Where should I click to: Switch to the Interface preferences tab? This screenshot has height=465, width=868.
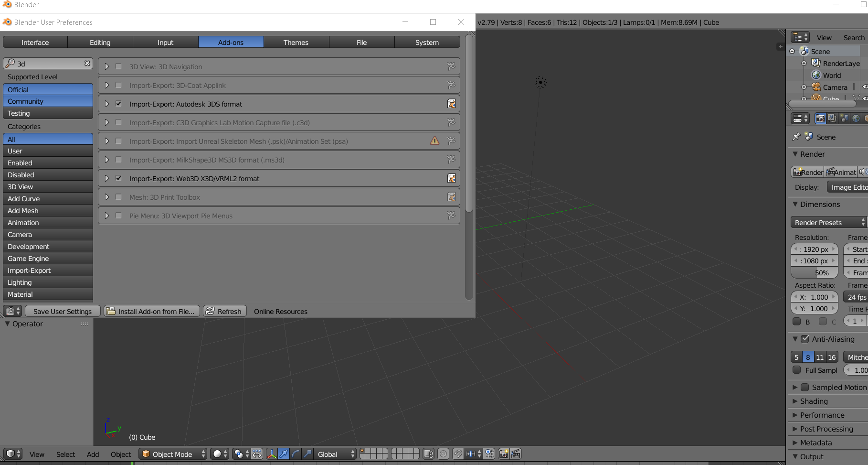(x=35, y=42)
